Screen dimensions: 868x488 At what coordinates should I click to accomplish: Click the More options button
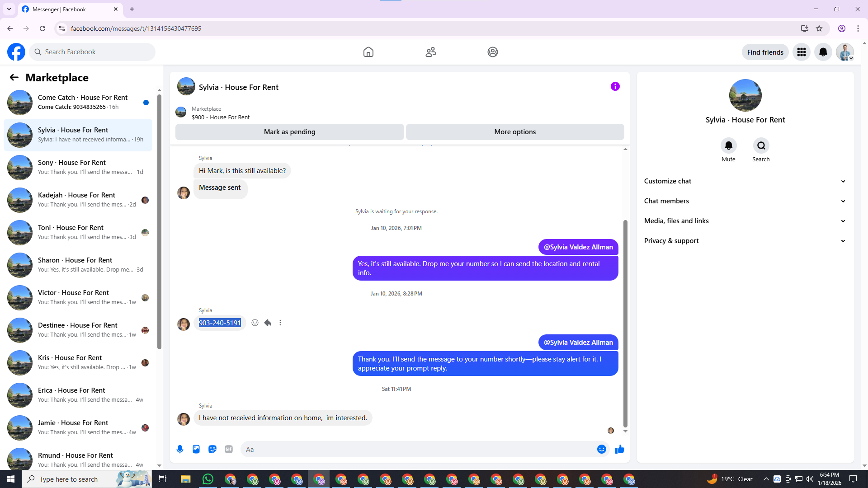[x=515, y=132]
